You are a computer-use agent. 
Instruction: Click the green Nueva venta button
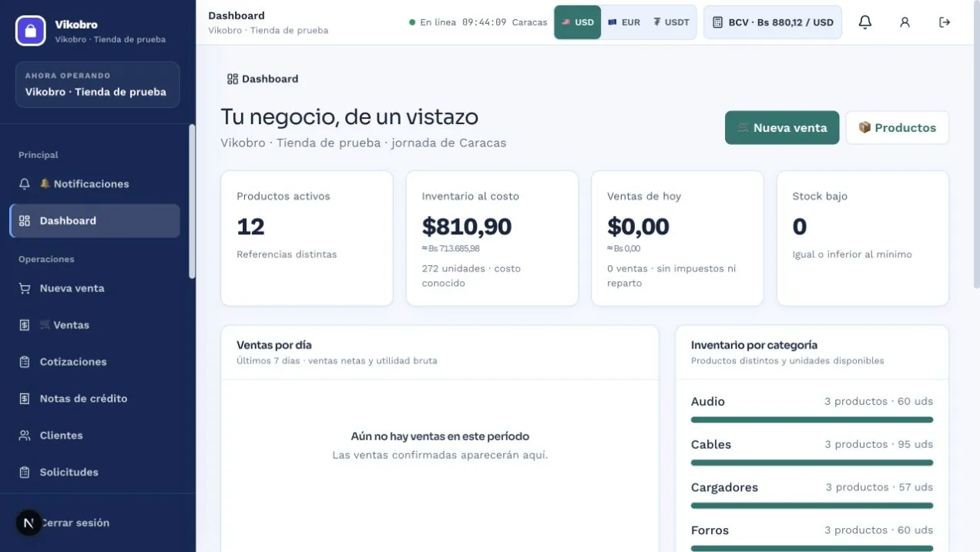click(x=782, y=128)
